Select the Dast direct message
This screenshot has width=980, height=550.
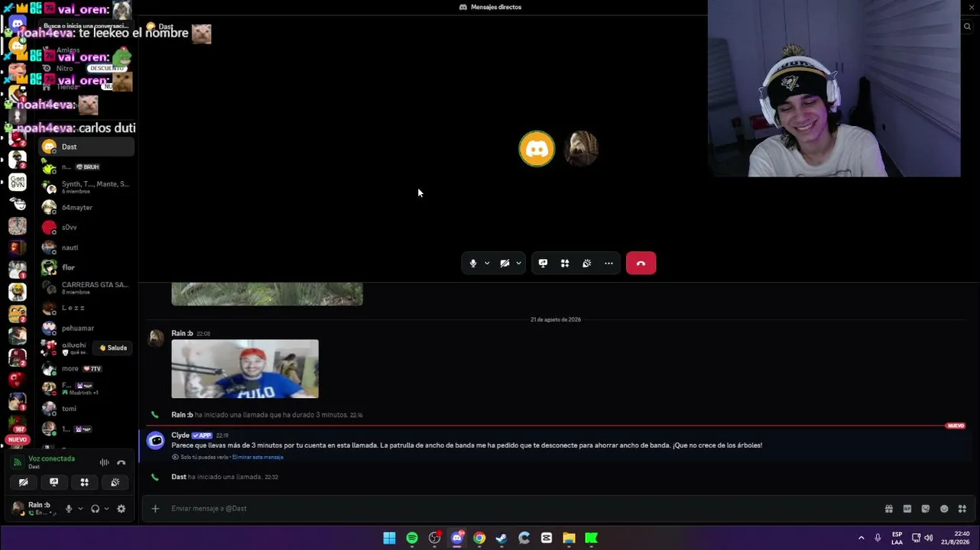pos(86,147)
